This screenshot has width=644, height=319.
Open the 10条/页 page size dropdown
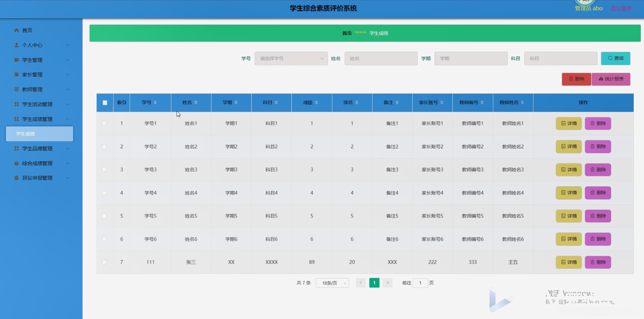coord(332,283)
